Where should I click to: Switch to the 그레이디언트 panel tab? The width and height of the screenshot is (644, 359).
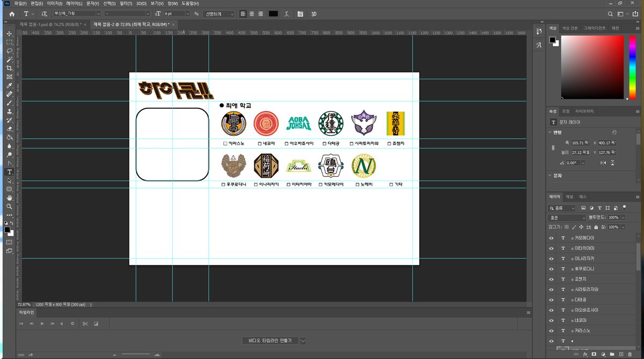pos(594,28)
